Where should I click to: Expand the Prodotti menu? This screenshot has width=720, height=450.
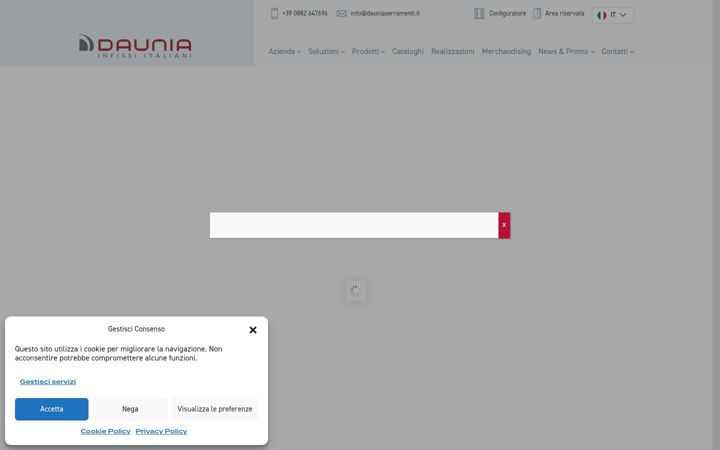368,51
